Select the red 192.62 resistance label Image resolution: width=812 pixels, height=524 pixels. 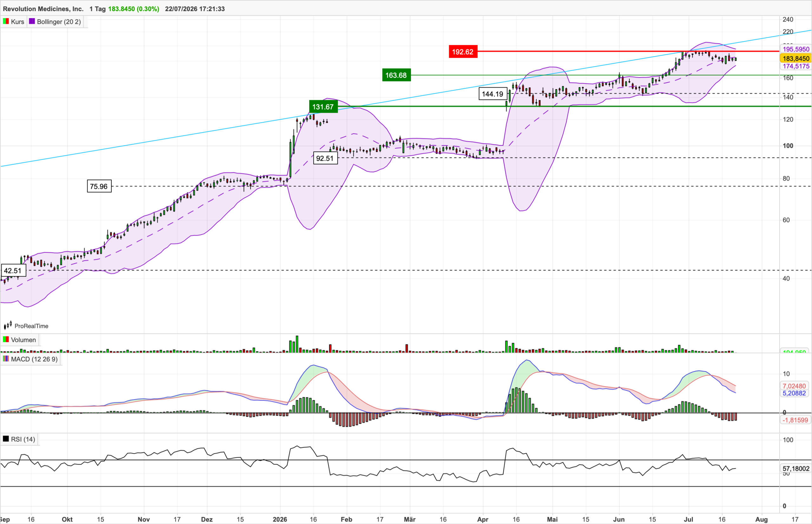(463, 52)
